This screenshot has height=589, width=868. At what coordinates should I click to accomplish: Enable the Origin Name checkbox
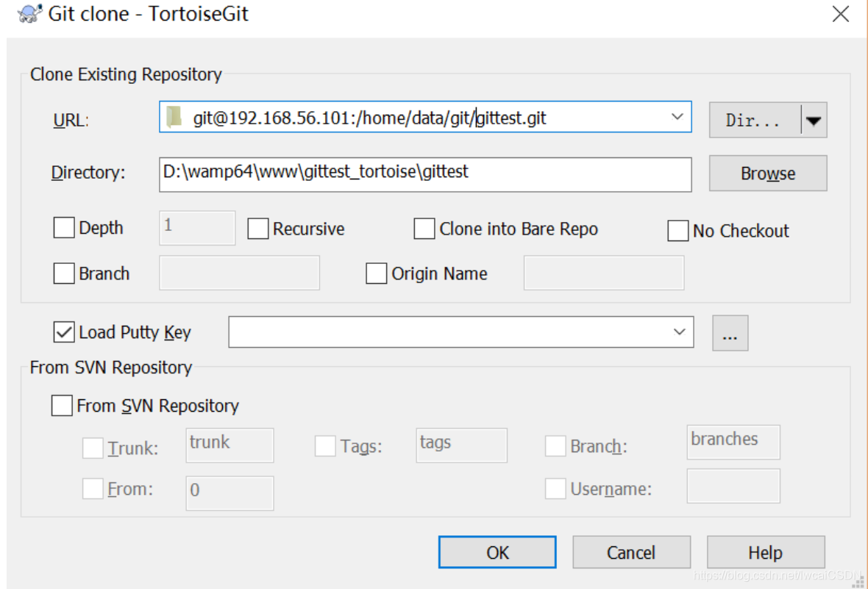[377, 274]
